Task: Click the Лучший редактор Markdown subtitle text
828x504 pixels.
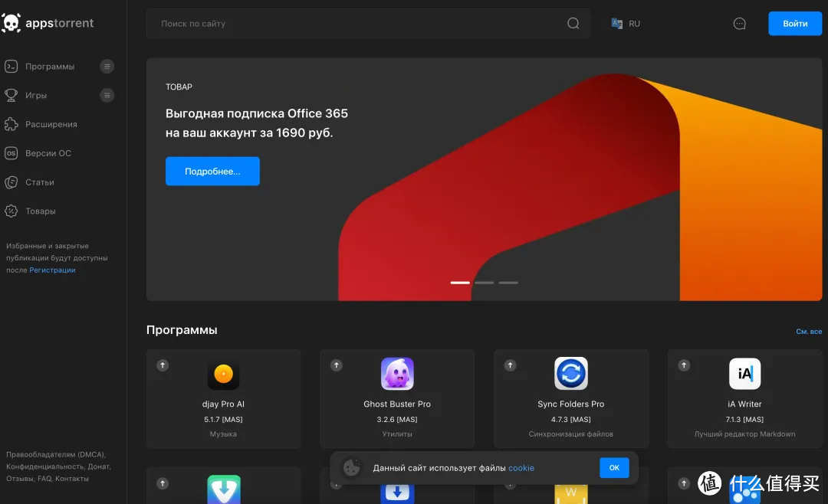Action: [744, 434]
